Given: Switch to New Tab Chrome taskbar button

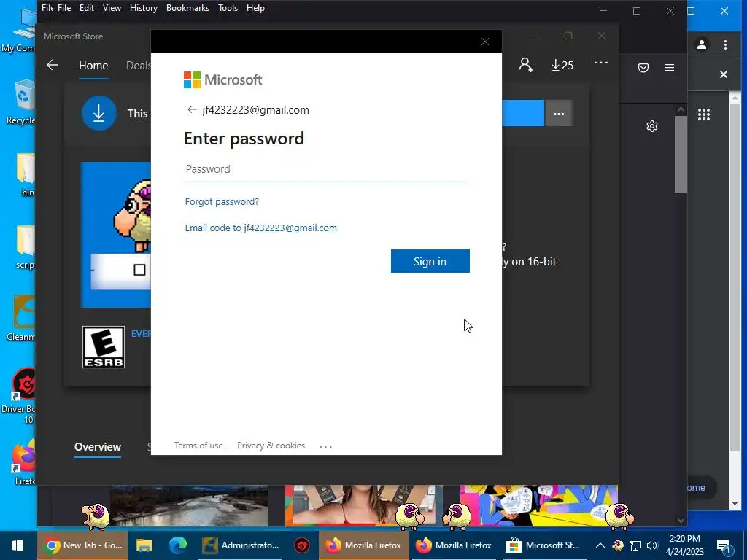Looking at the screenshot, I should [x=83, y=545].
